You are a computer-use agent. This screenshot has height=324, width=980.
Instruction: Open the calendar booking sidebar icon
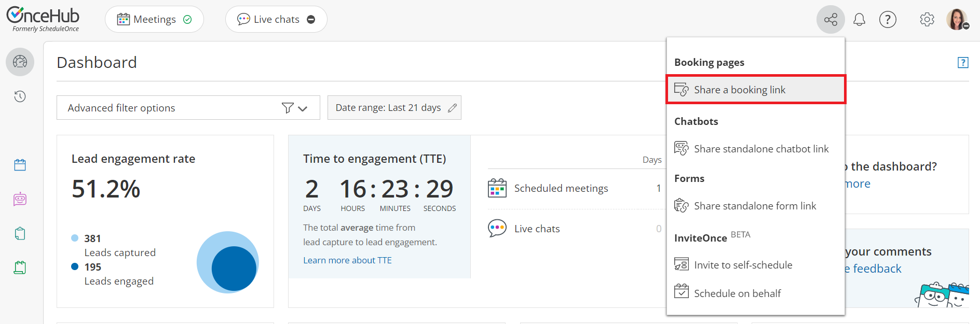point(20,165)
